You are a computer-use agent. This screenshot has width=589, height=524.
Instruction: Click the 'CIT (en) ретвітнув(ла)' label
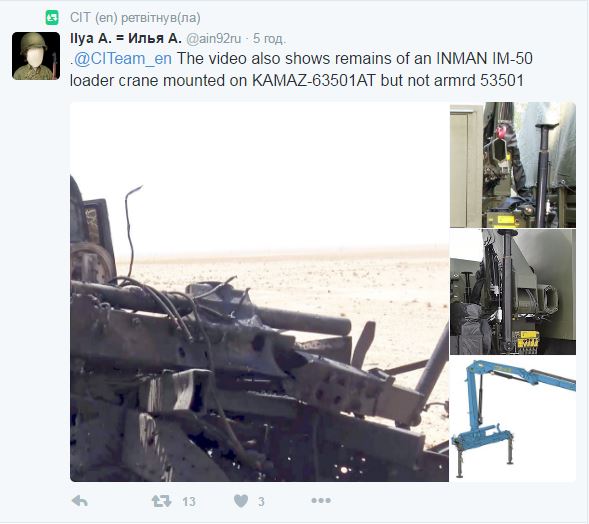pyautogui.click(x=135, y=18)
